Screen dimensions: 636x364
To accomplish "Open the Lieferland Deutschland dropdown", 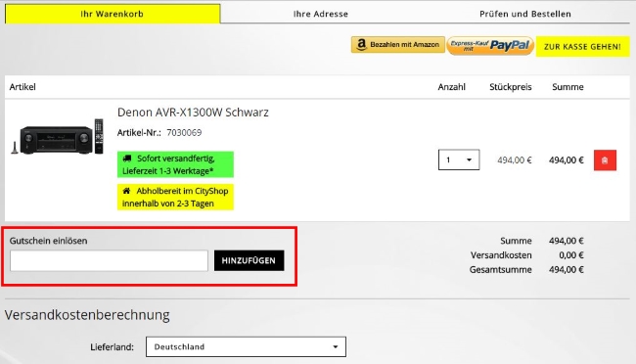I will click(246, 347).
